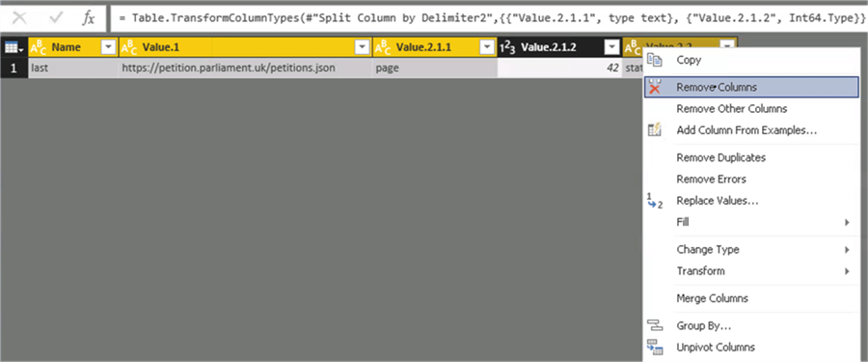Click the red X Remove Columns icon
868x362 pixels.
click(655, 87)
